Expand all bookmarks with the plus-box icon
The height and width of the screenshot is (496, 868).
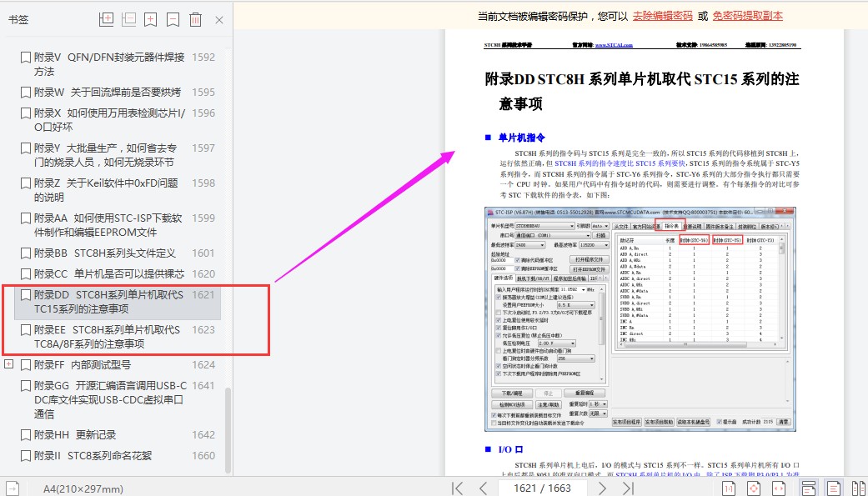pyautogui.click(x=106, y=19)
